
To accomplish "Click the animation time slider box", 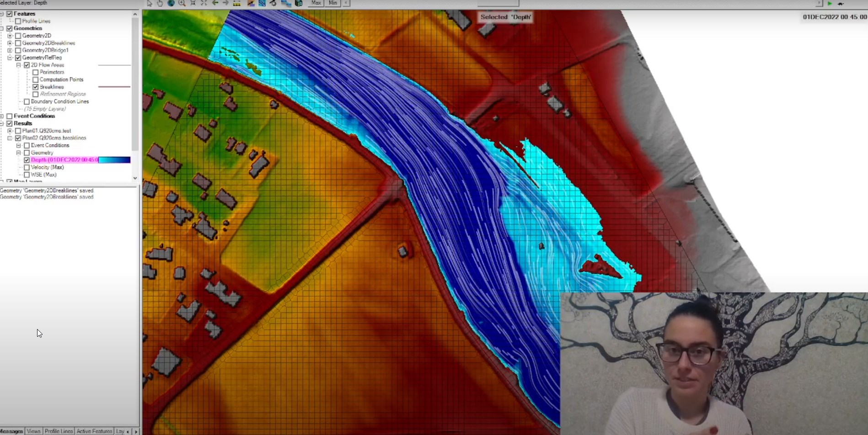I will click(498, 3).
